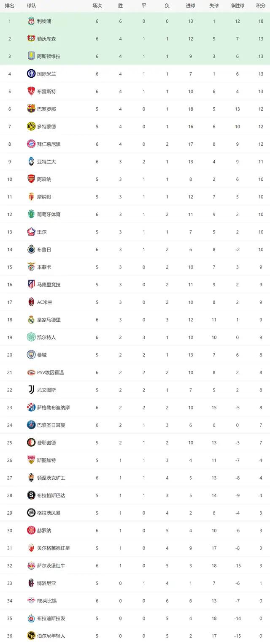Screen dimensions: 270x644
Task: Click the Barcelona (巴塞罗那) club badge
Action: (31, 109)
